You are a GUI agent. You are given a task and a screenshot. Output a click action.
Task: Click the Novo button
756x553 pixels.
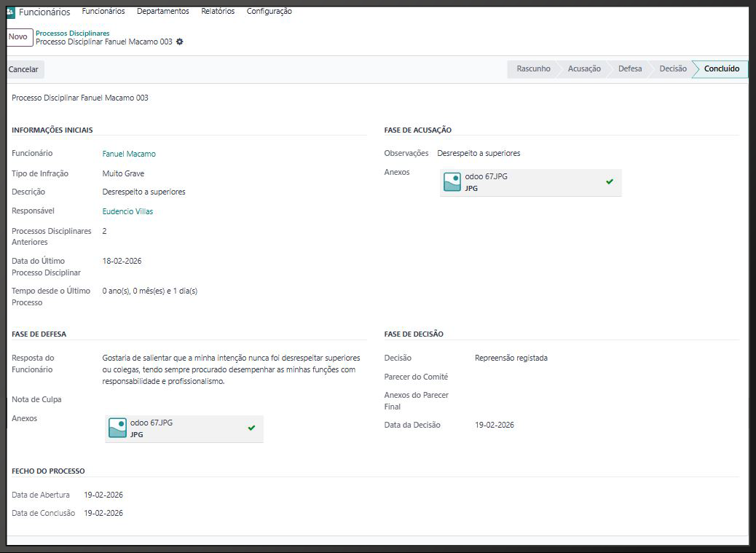(x=18, y=37)
